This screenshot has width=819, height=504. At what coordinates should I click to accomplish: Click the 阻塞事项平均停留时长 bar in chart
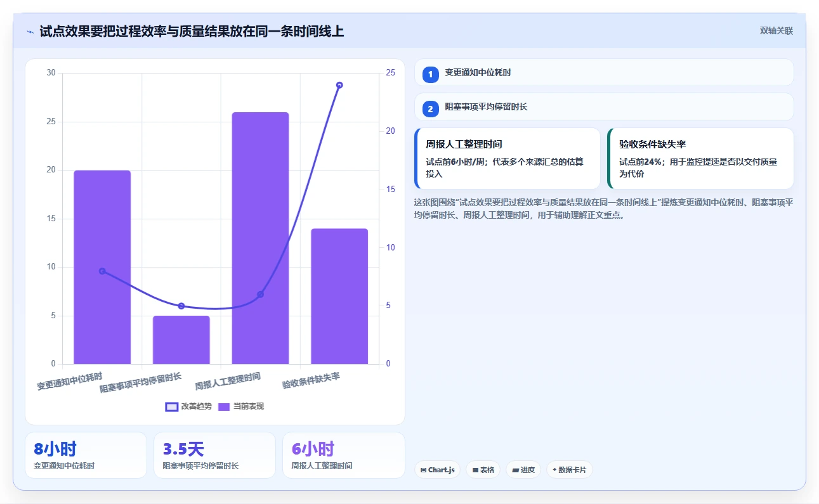click(181, 340)
